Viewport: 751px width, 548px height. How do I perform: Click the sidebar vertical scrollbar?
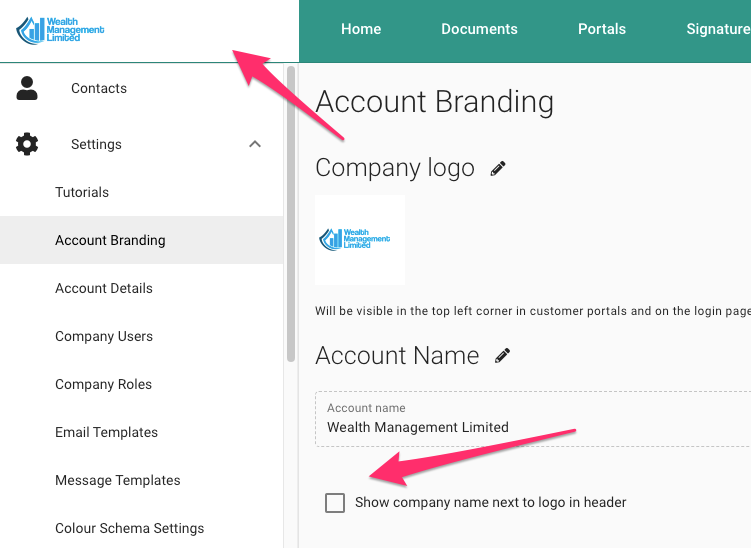pyautogui.click(x=291, y=214)
